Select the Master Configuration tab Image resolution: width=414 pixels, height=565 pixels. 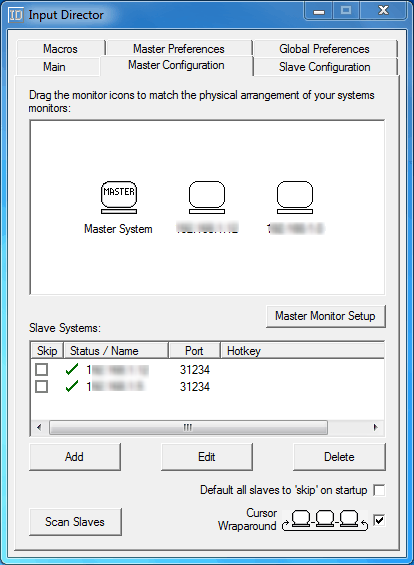[177, 65]
